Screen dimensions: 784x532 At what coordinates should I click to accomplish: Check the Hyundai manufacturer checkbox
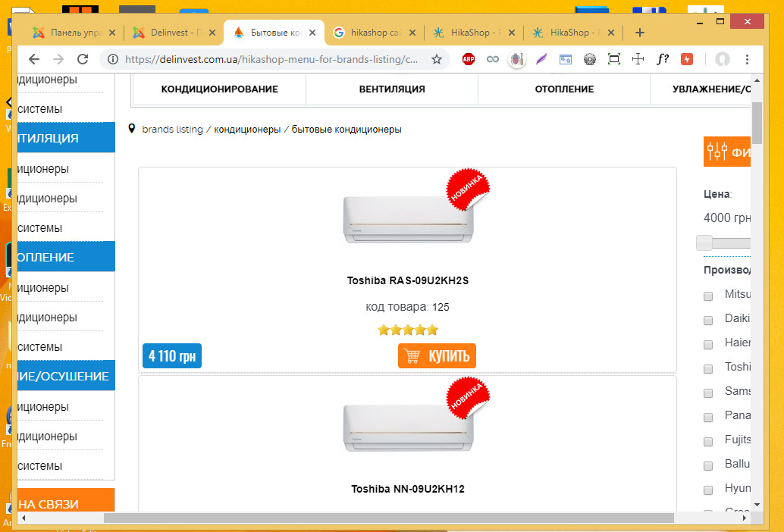click(708, 490)
